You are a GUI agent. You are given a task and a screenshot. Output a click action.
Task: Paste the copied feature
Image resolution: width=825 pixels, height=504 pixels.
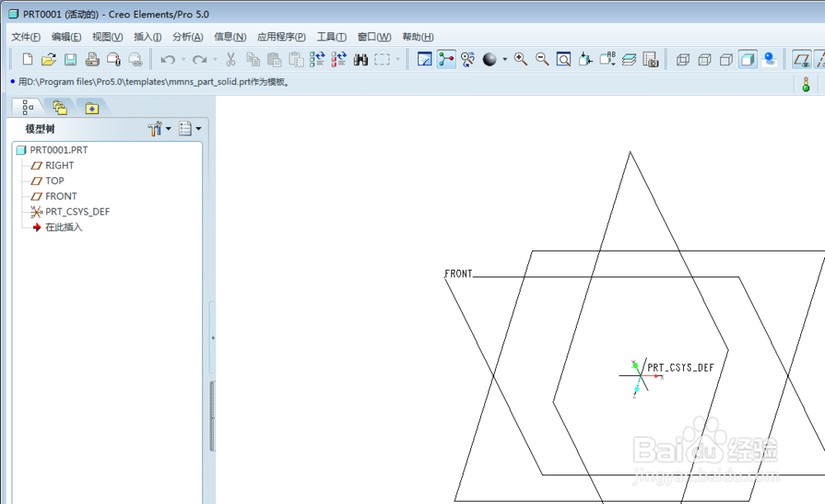tap(274, 59)
